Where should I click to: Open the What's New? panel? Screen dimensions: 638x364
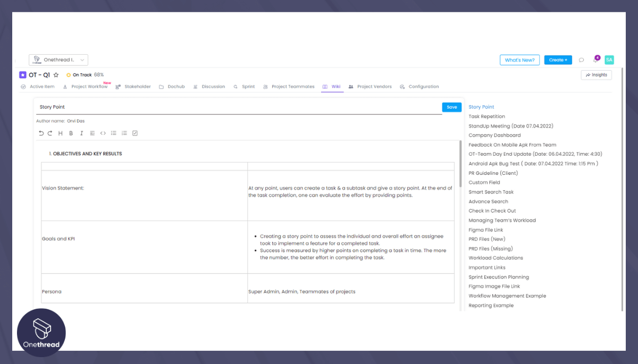tap(519, 60)
